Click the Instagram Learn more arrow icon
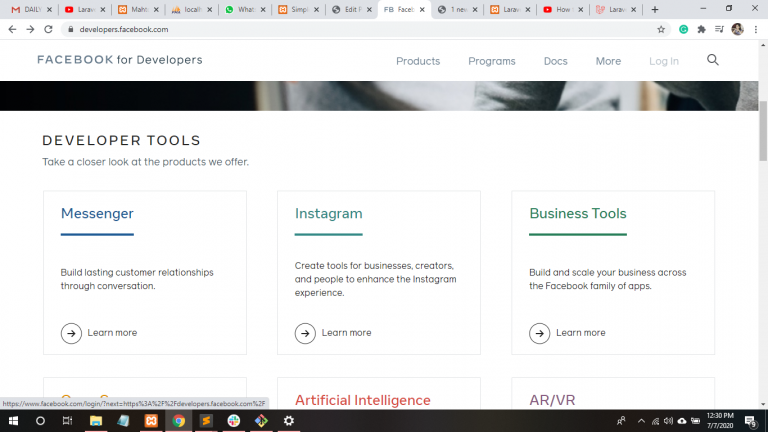This screenshot has height=432, width=768. [x=305, y=333]
